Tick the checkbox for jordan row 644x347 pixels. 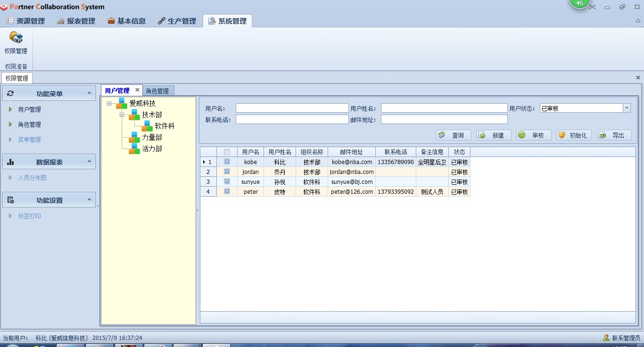pyautogui.click(x=227, y=172)
